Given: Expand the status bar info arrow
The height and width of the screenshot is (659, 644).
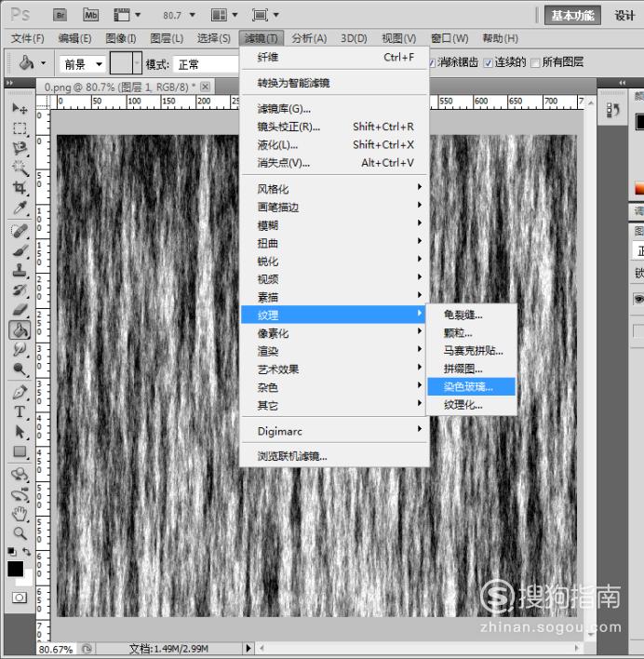Looking at the screenshot, I should [x=248, y=648].
